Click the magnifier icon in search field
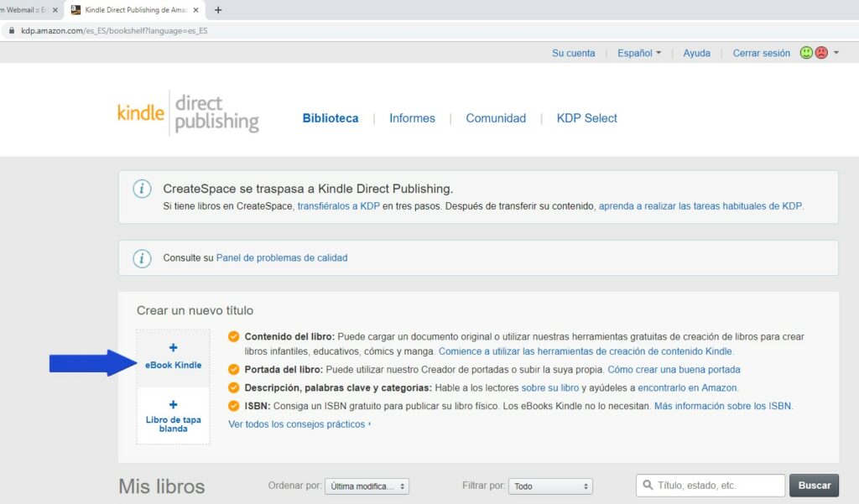 [648, 485]
